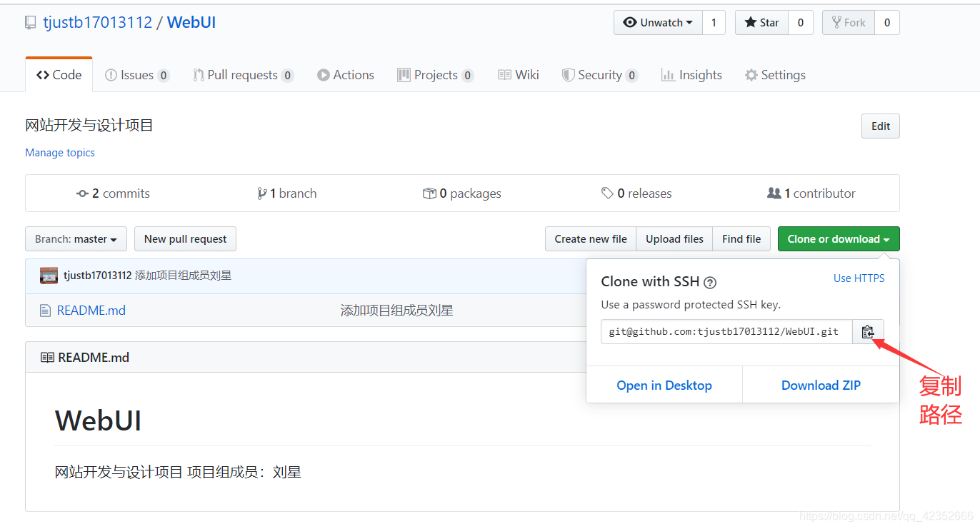Screen dimensions: 980x529
Task: View the 2 commits link
Action: (113, 193)
